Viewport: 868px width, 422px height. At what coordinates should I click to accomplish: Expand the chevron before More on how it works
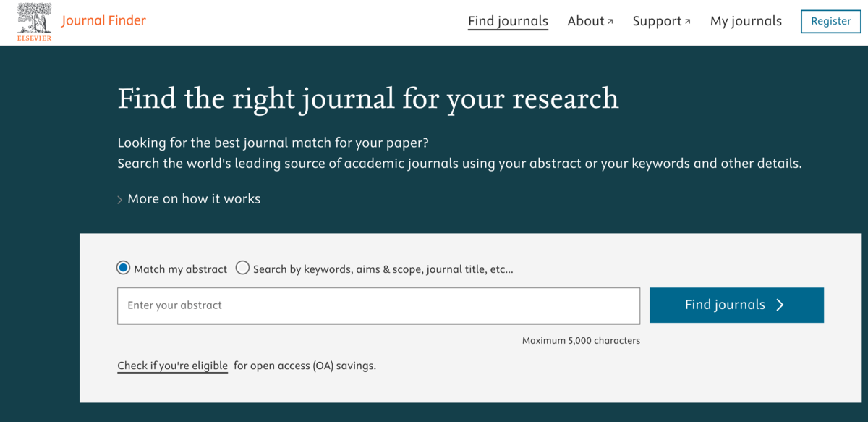pyautogui.click(x=120, y=200)
